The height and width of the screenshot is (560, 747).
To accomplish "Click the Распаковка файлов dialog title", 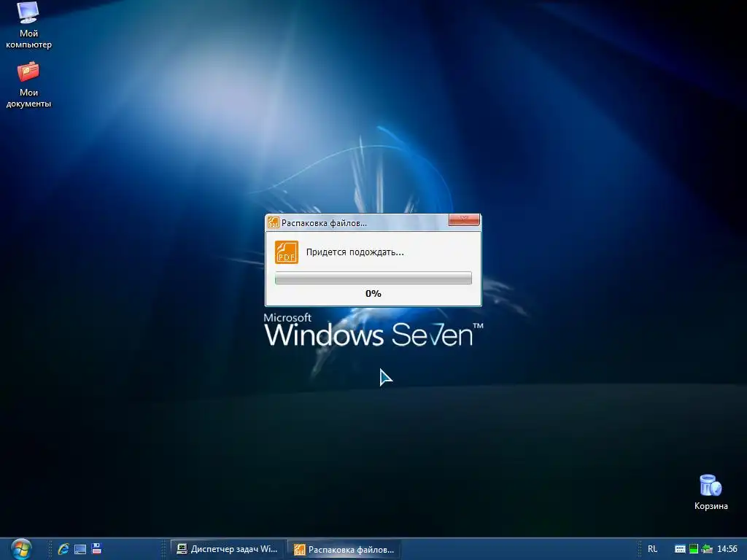I will (324, 223).
